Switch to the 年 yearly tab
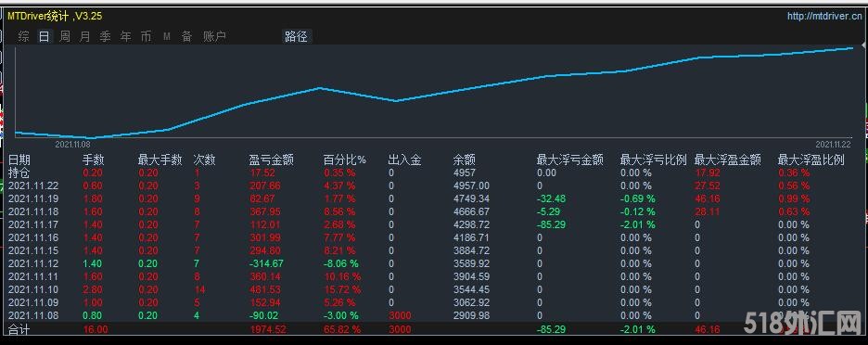The height and width of the screenshot is (345, 868). (126, 36)
